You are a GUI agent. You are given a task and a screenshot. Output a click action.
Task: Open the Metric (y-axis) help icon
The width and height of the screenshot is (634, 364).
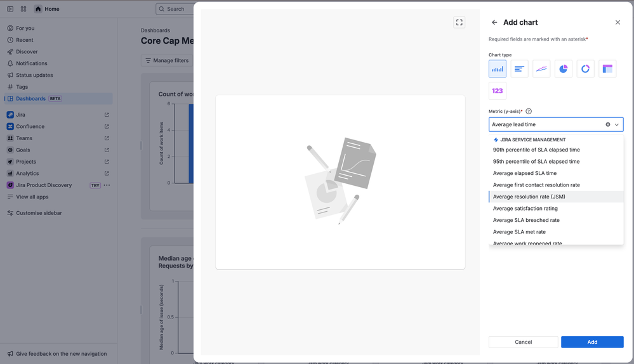(529, 112)
